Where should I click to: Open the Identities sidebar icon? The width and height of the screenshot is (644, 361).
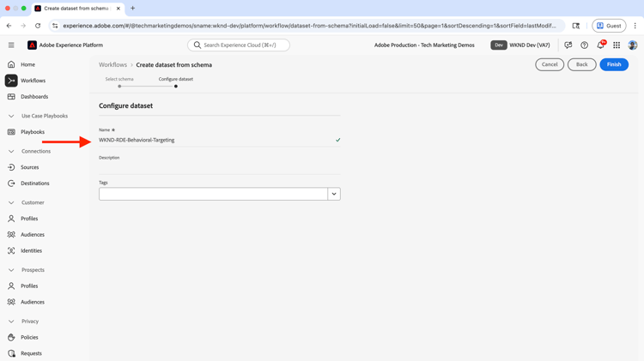[11, 250]
